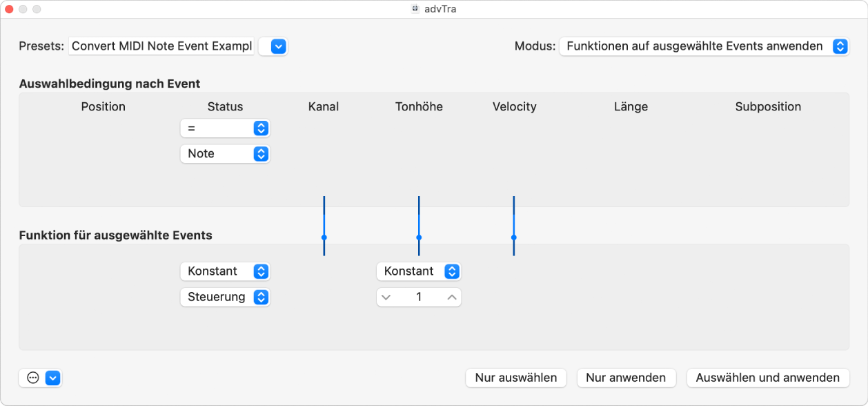Image resolution: width=868 pixels, height=406 pixels.
Task: Click the stepper up arrow beside the value 1
Action: click(451, 297)
